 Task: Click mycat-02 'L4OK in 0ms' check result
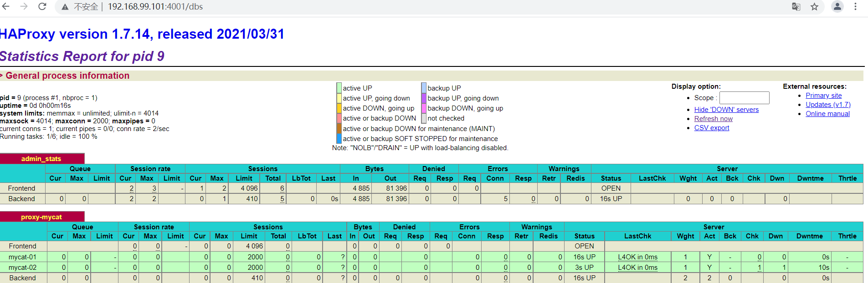pyautogui.click(x=637, y=268)
